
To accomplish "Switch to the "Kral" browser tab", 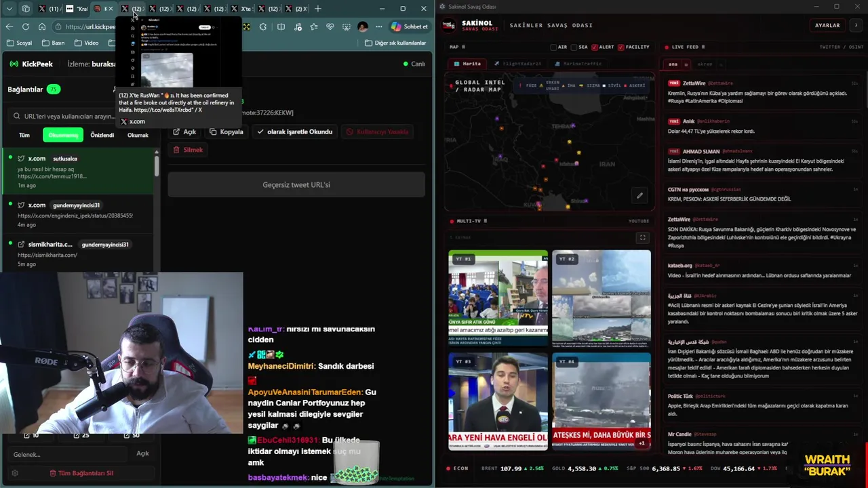I will click(x=76, y=9).
